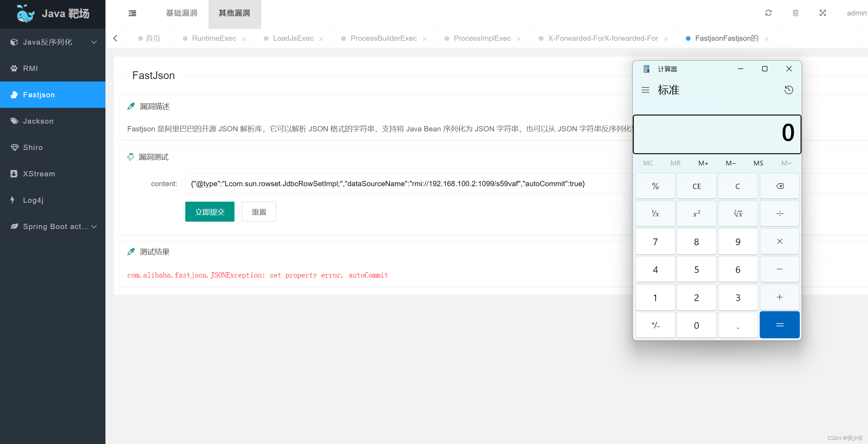868x444 pixels.
Task: Select Fastjson in sidebar
Action: click(x=53, y=95)
